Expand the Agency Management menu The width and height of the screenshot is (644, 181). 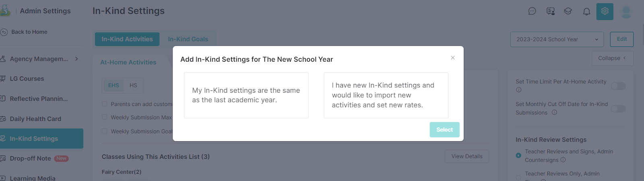40,59
